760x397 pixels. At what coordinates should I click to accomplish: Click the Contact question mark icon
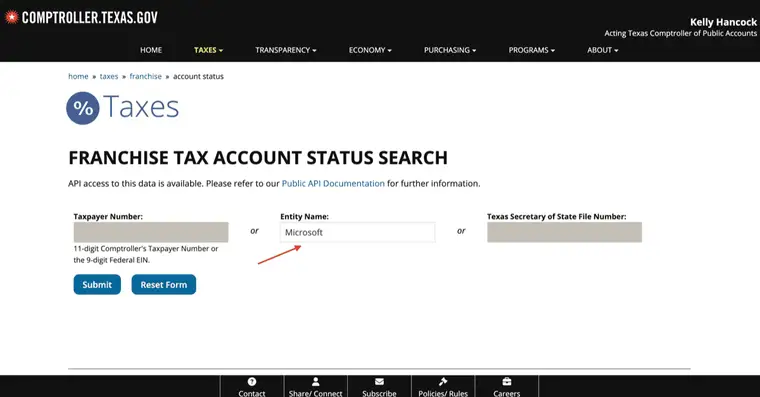pos(252,382)
